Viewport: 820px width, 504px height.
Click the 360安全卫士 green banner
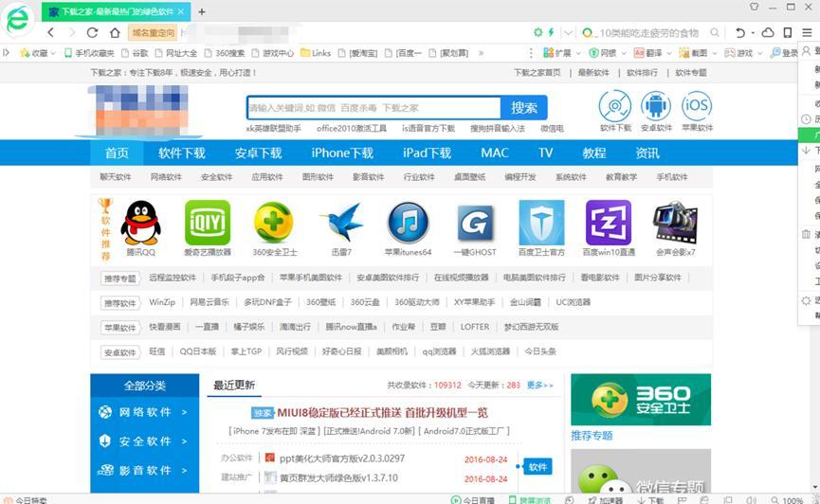coord(641,400)
